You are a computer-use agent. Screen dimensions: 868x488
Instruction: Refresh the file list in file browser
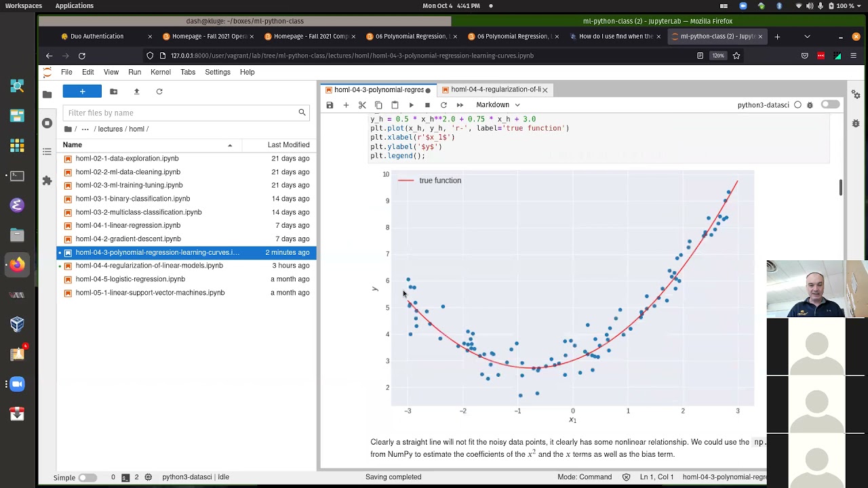159,91
